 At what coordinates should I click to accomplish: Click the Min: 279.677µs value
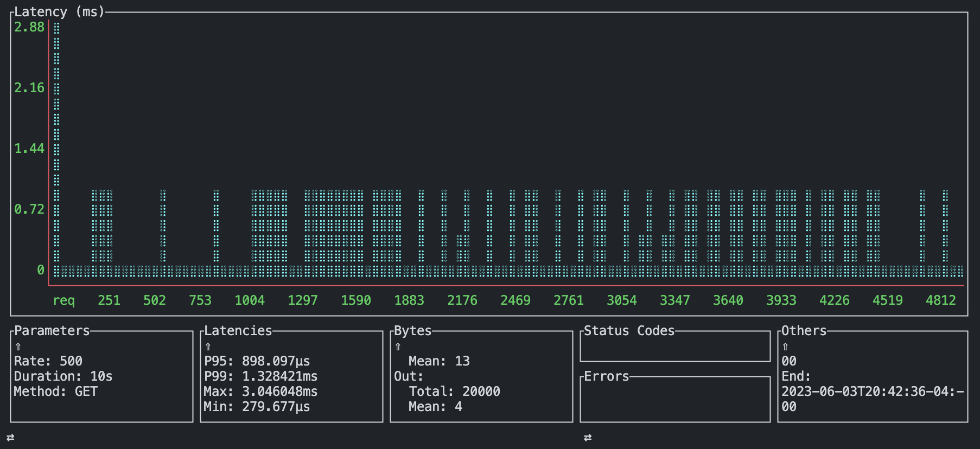(257, 407)
